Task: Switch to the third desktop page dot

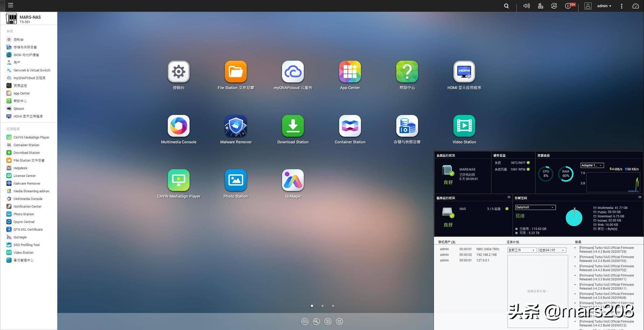Action: click(x=333, y=306)
